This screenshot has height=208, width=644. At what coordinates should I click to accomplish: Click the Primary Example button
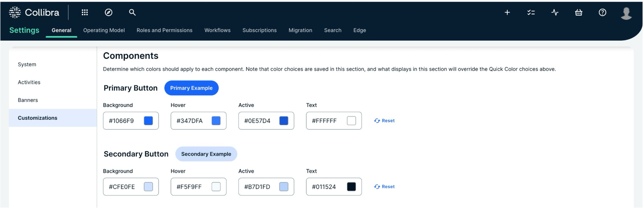[x=191, y=88]
